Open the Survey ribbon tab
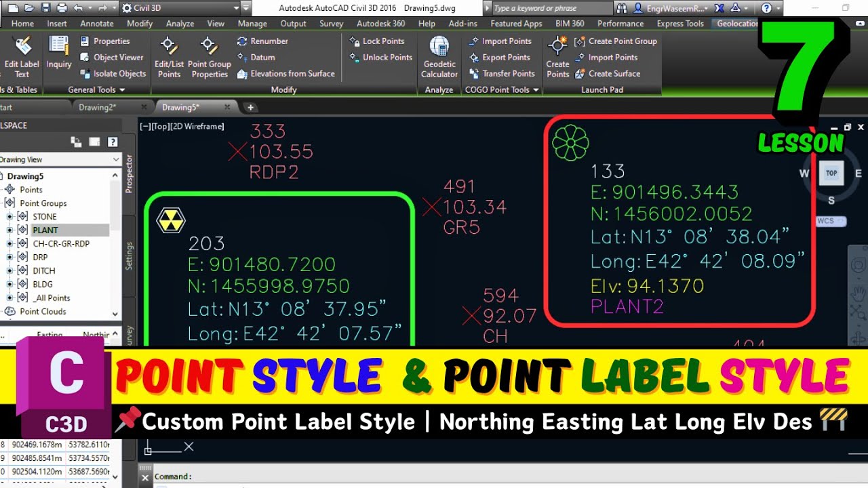Viewport: 868px width, 488px height. pyautogui.click(x=332, y=23)
